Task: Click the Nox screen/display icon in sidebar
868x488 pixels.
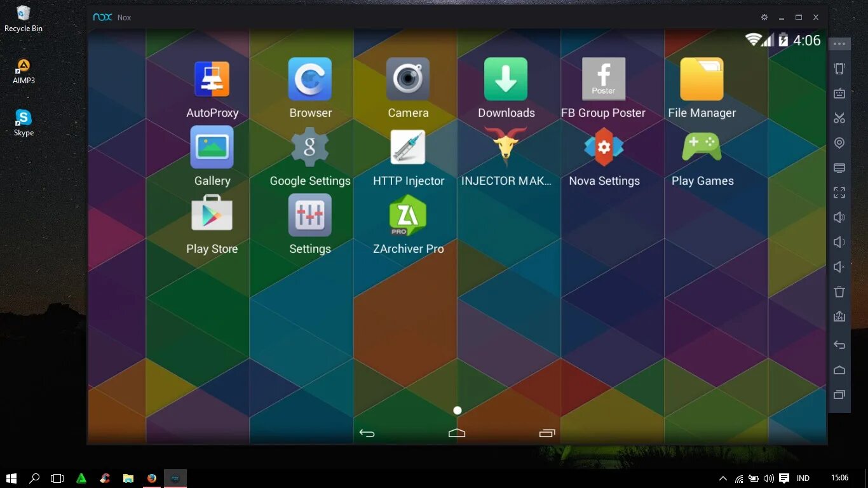Action: 839,168
